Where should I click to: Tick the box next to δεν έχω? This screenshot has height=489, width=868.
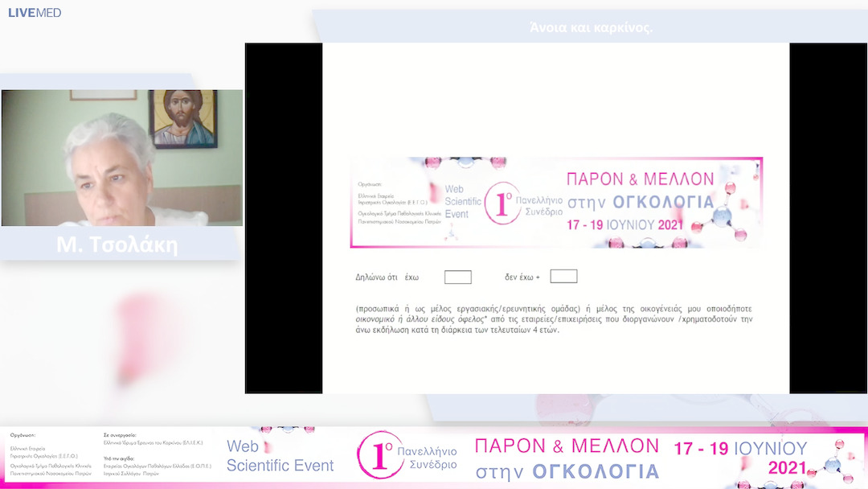tap(563, 277)
